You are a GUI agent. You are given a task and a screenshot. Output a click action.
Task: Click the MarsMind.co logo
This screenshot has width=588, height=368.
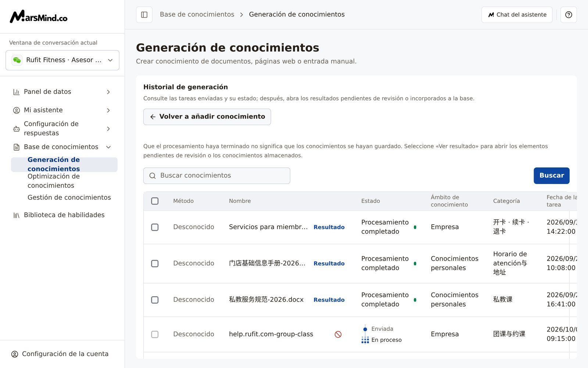coord(39,17)
